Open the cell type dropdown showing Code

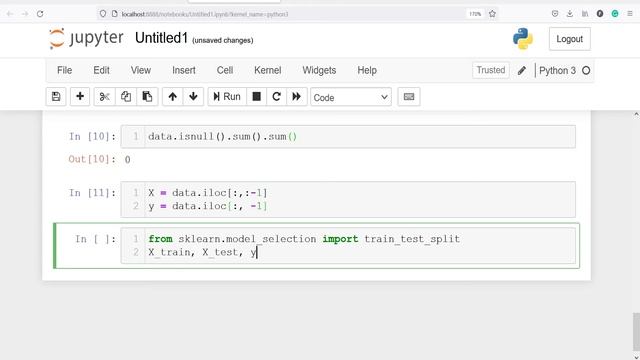351,97
